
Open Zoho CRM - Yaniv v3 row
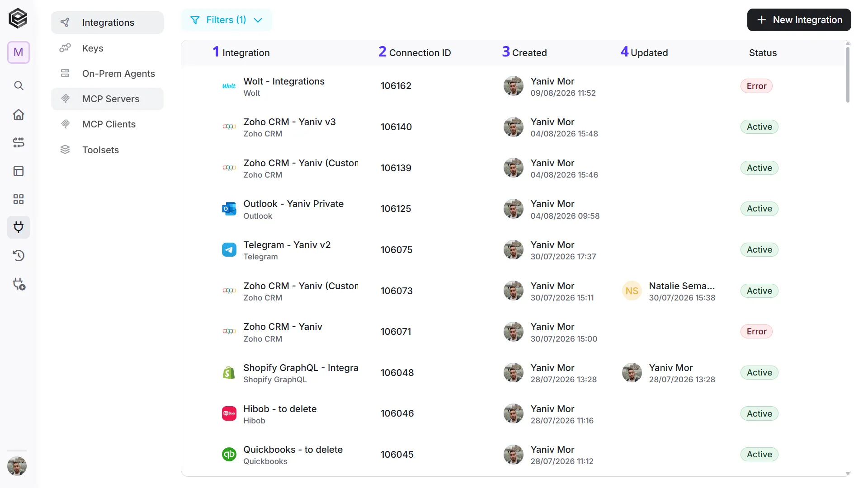tap(513, 127)
